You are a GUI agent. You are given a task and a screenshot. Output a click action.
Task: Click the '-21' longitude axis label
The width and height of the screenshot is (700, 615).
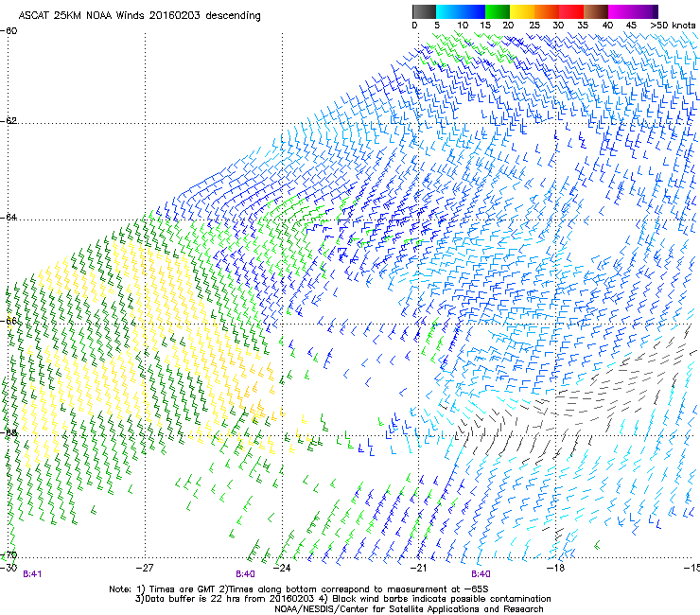tap(418, 568)
